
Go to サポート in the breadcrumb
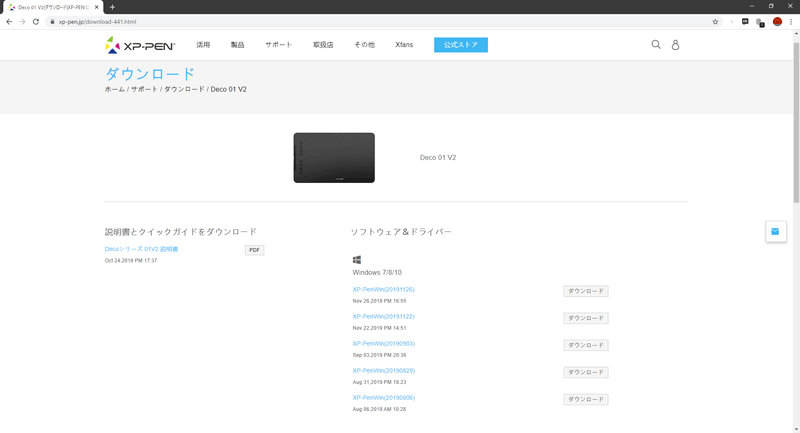[144, 89]
